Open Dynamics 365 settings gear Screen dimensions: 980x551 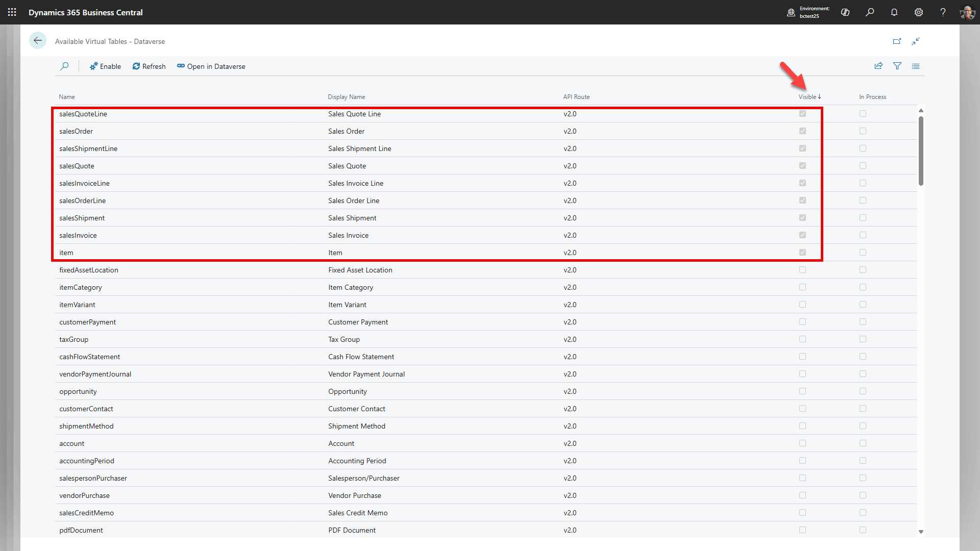coord(919,12)
